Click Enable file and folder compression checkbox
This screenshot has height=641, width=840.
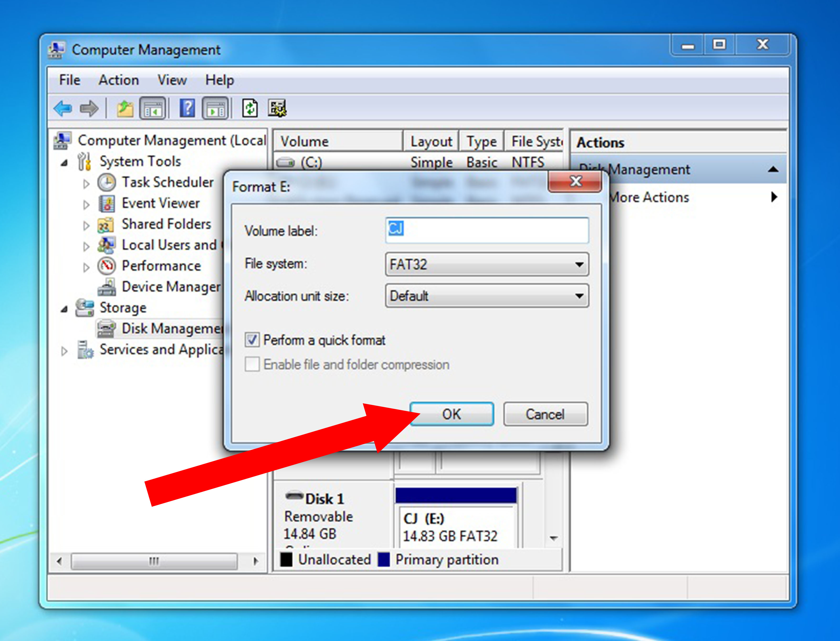[252, 364]
